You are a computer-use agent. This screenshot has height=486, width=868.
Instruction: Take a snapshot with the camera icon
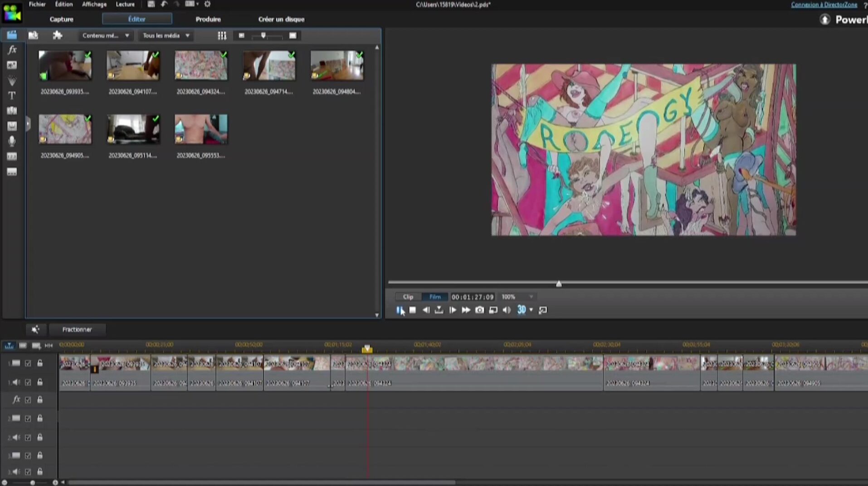point(479,310)
